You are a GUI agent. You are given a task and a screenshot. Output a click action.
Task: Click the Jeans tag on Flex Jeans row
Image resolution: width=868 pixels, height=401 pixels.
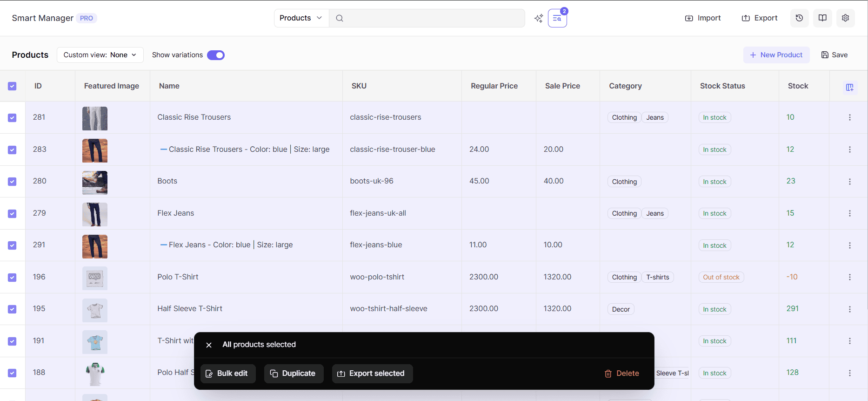coord(655,213)
